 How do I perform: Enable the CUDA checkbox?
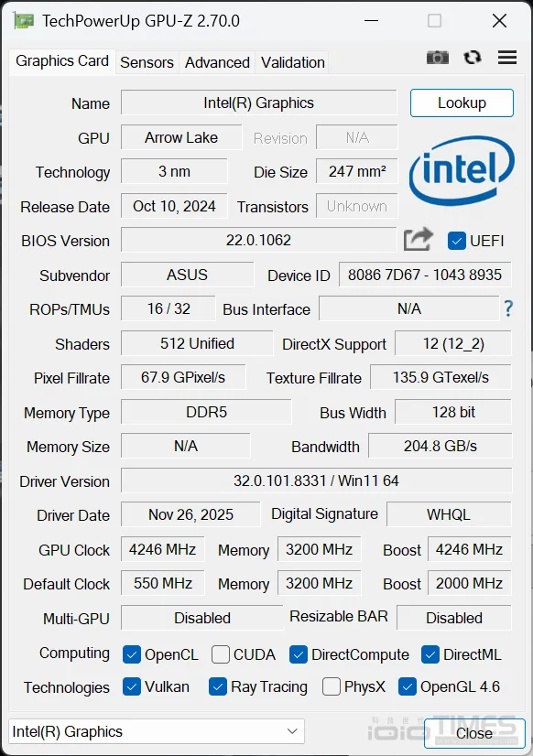click(221, 654)
